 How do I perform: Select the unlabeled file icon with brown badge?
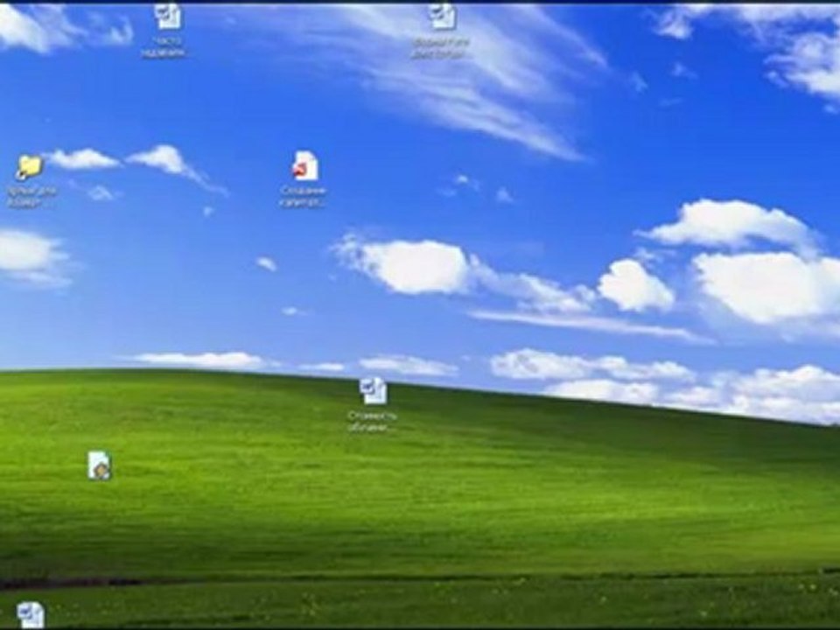100,465
